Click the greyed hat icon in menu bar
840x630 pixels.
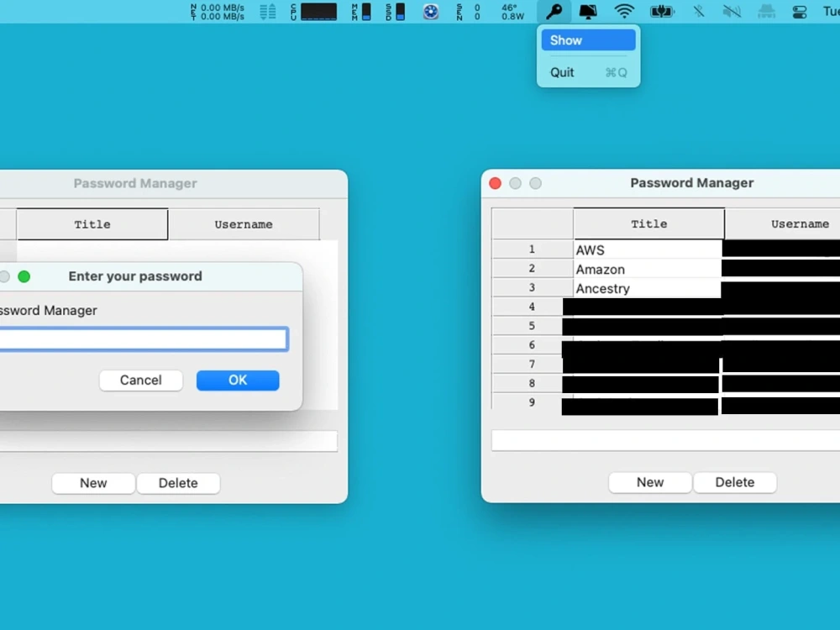coord(766,11)
